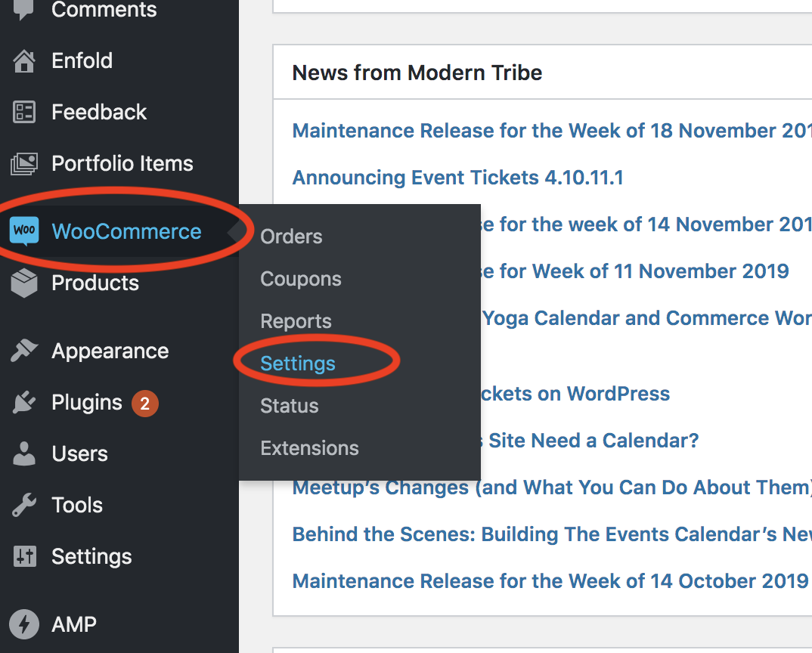Open Orders in the WooCommerce submenu
Image resolution: width=812 pixels, height=653 pixels.
point(291,237)
